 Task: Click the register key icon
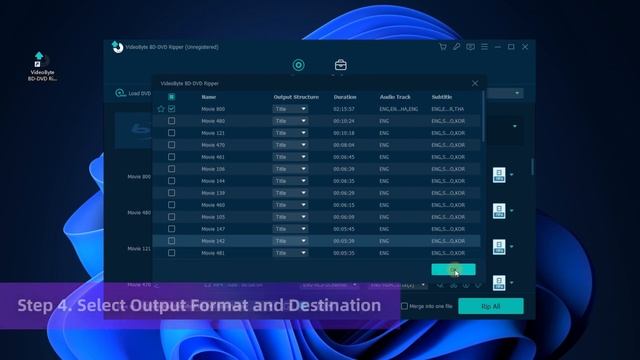456,47
